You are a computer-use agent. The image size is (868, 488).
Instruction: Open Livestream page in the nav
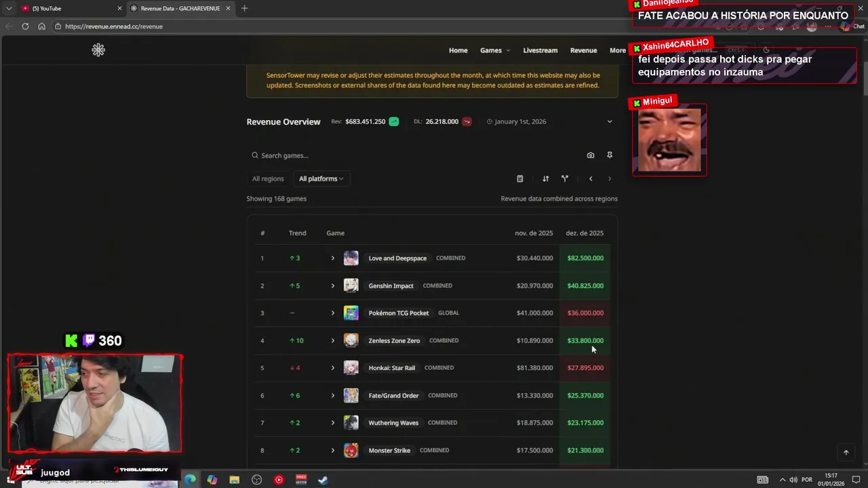[x=540, y=50]
